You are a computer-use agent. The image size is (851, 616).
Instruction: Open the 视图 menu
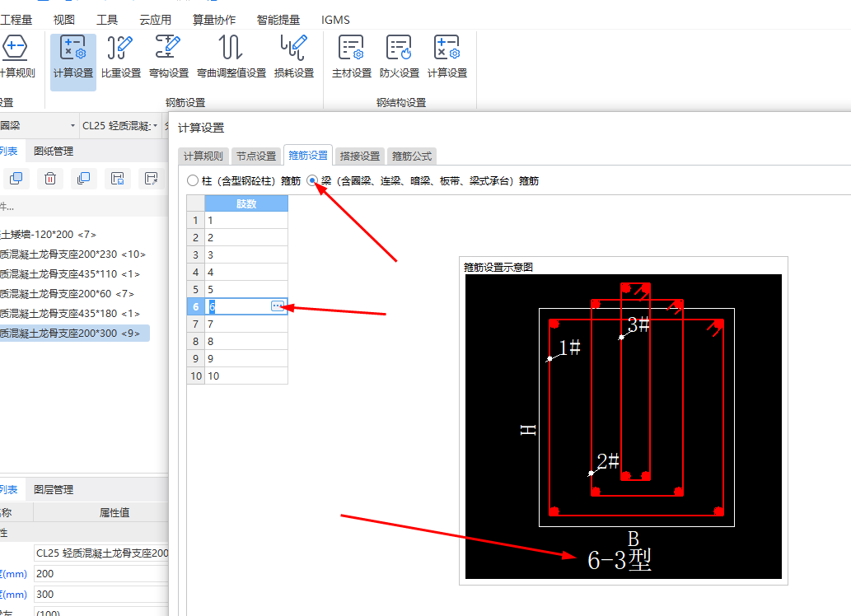64,20
